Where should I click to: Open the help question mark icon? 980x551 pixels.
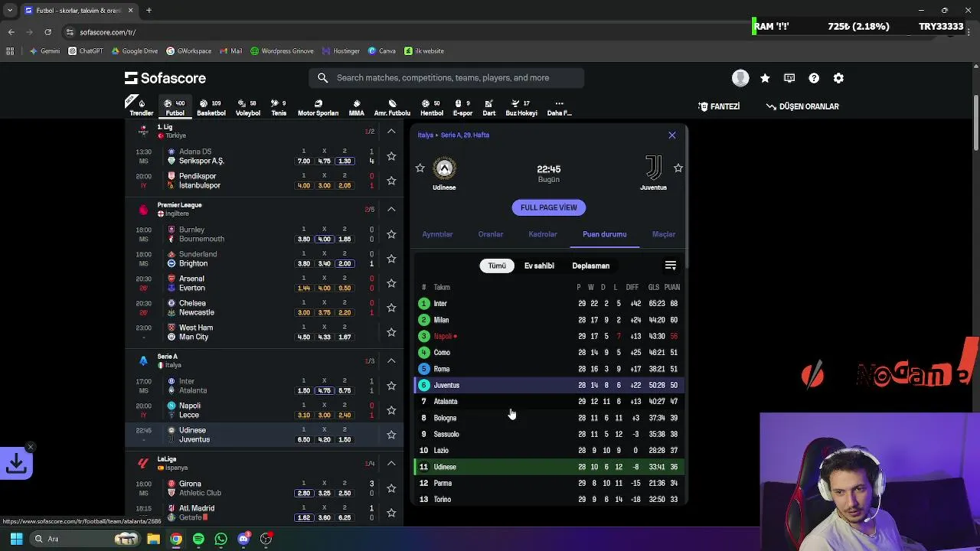tap(814, 78)
